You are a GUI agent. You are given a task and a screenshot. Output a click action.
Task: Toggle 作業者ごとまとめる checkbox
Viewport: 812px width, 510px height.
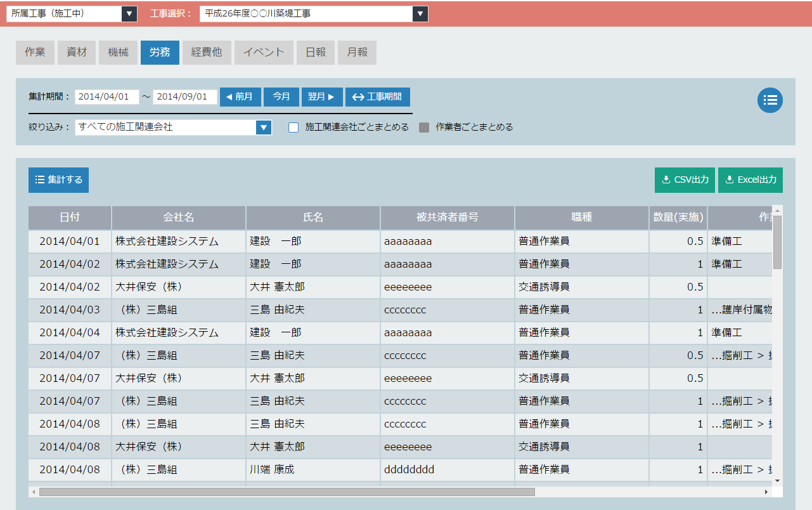[x=424, y=128]
